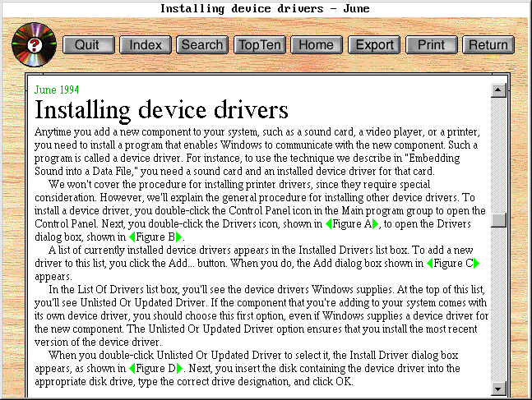Screen dimensions: 532x400
Task: Click the CD help question mark icon
Action: click(x=34, y=44)
